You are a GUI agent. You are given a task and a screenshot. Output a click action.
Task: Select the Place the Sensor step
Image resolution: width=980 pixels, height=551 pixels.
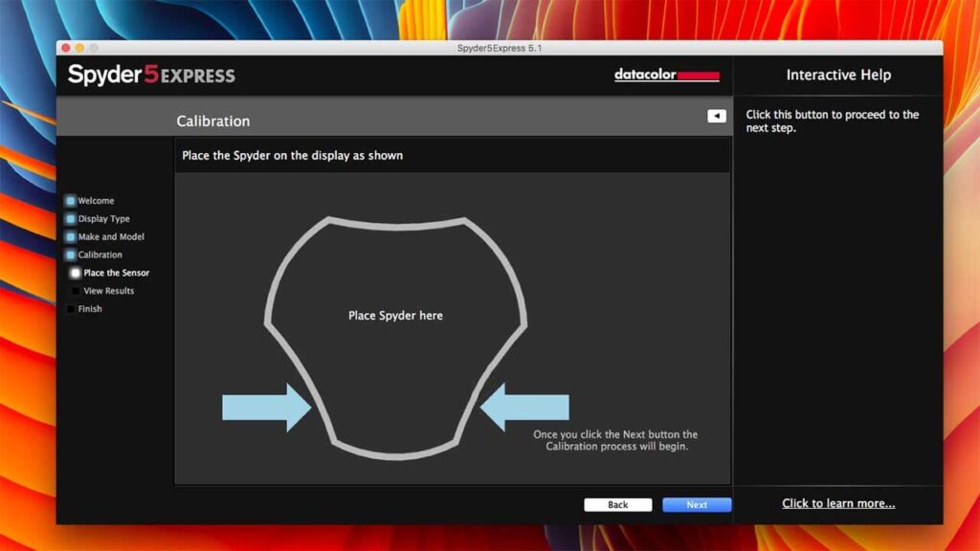click(x=116, y=273)
